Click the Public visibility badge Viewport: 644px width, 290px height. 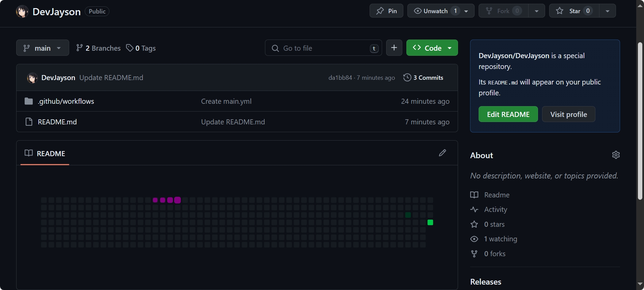97,11
